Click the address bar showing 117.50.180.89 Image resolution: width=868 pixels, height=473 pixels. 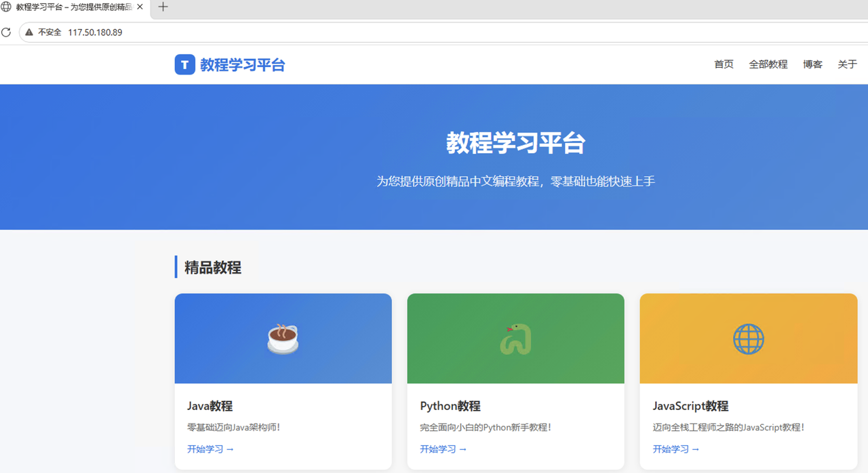pyautogui.click(x=443, y=32)
